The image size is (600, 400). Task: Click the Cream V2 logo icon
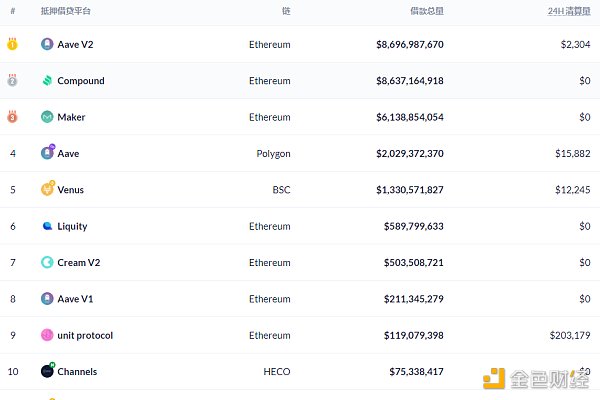pyautogui.click(x=47, y=262)
